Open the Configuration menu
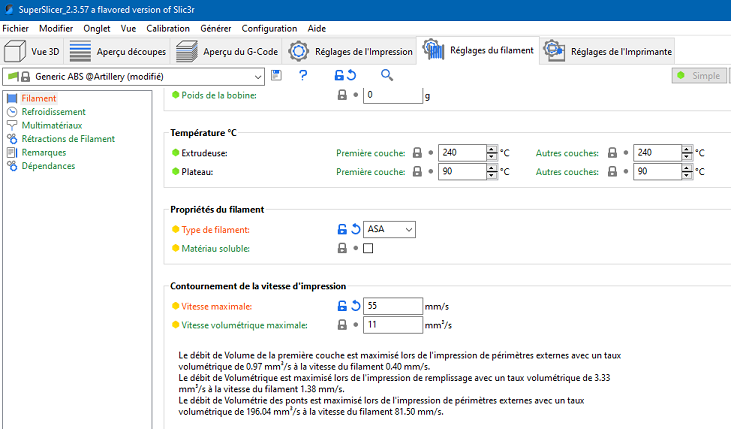Viewport: 731px width, 429px height. (269, 28)
